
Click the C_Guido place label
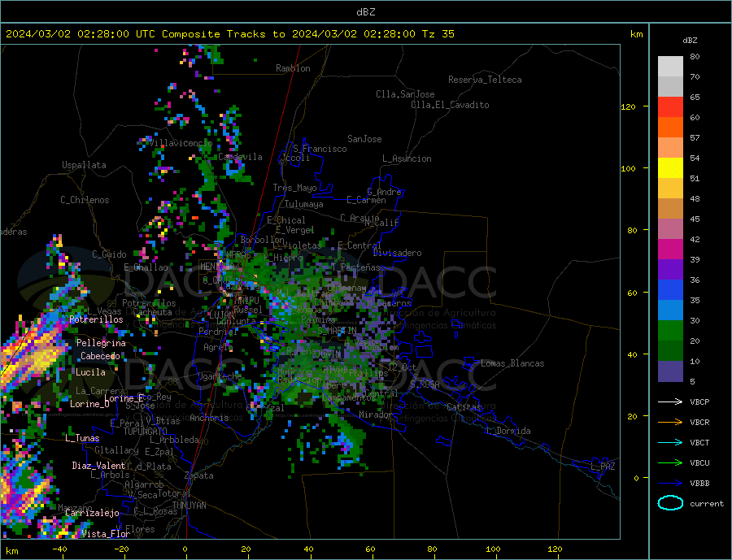(109, 254)
